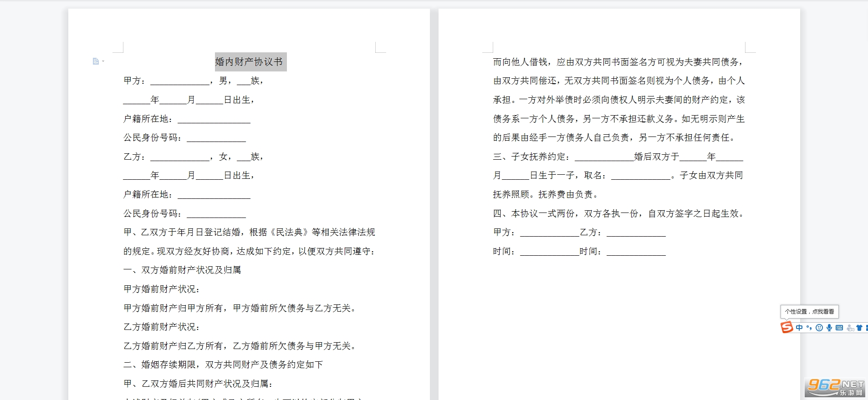Click the line 乙方婚前财产归乙方所有
Viewport: 868px width, 400px height.
(x=240, y=346)
